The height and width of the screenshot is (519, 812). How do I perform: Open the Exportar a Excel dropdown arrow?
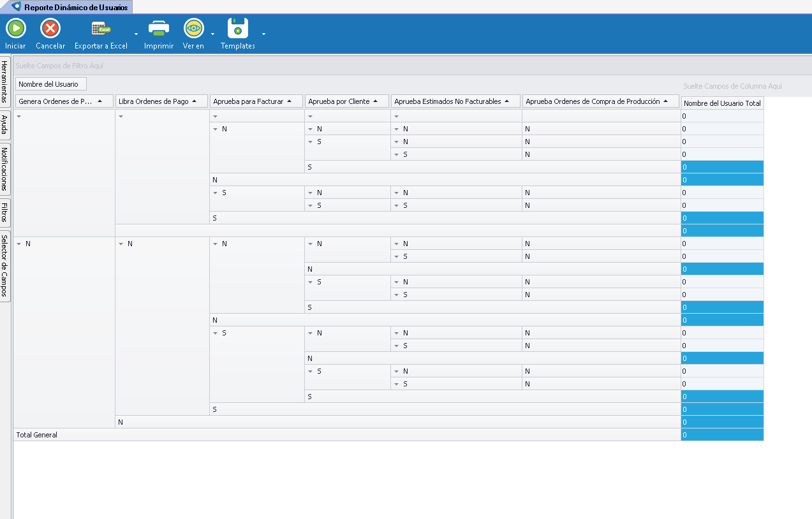point(136,34)
